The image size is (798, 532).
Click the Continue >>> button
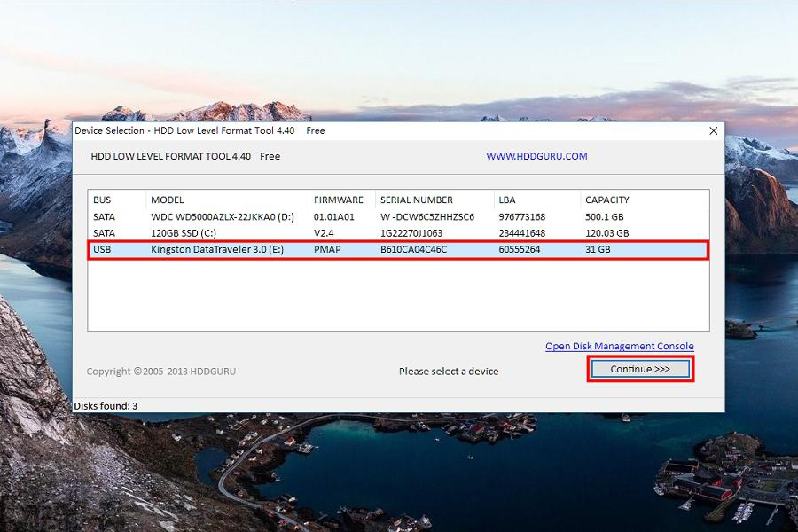(640, 369)
